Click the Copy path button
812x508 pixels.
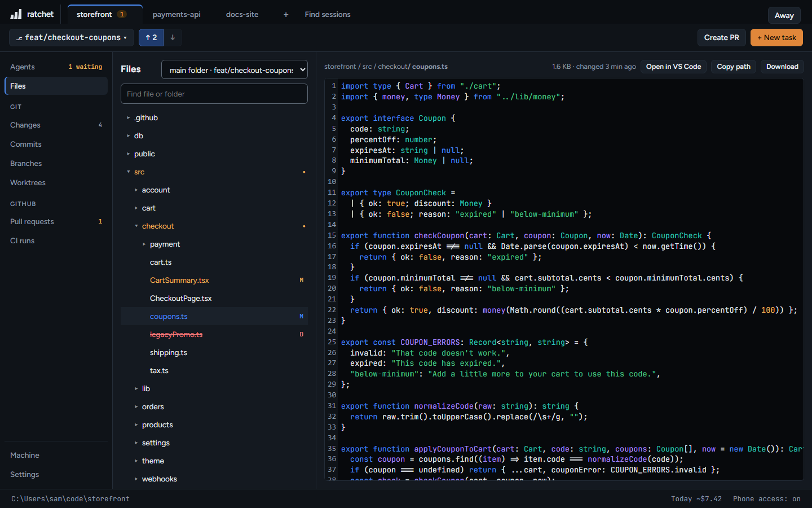733,67
